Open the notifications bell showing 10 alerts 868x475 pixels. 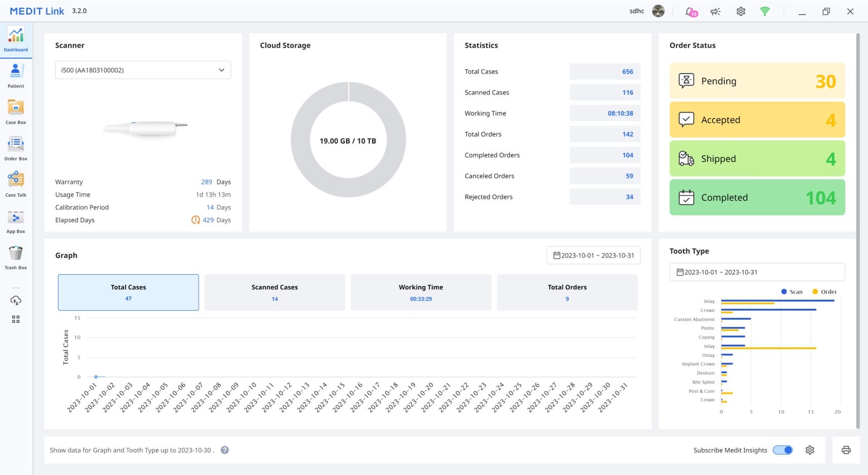tap(690, 11)
